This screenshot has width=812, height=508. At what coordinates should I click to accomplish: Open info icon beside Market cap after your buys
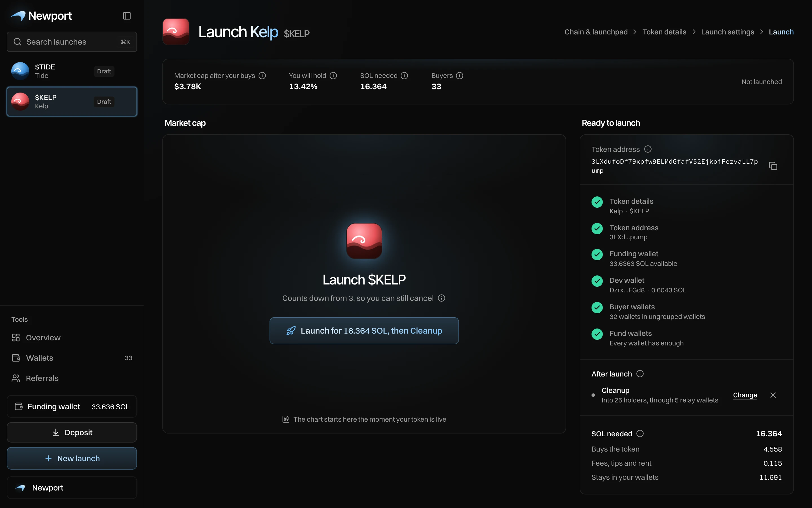point(262,76)
